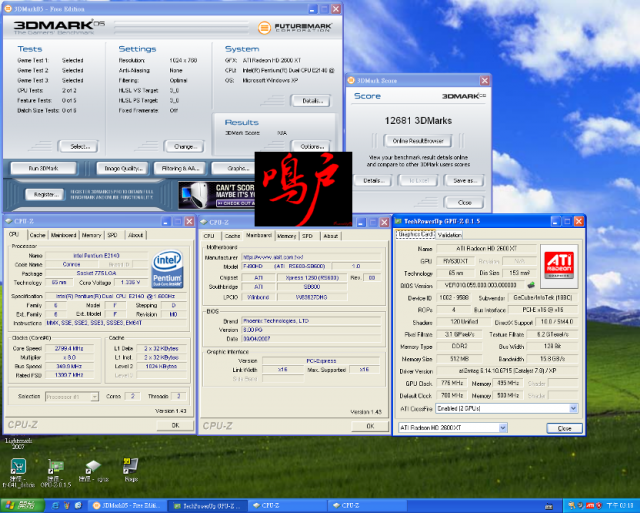Open SPD tab in CPU-Z processor window
The image size is (640, 513).
tap(112, 235)
